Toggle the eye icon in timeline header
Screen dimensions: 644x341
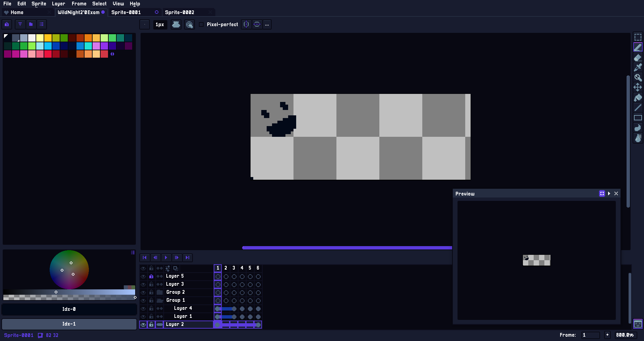[x=143, y=268]
